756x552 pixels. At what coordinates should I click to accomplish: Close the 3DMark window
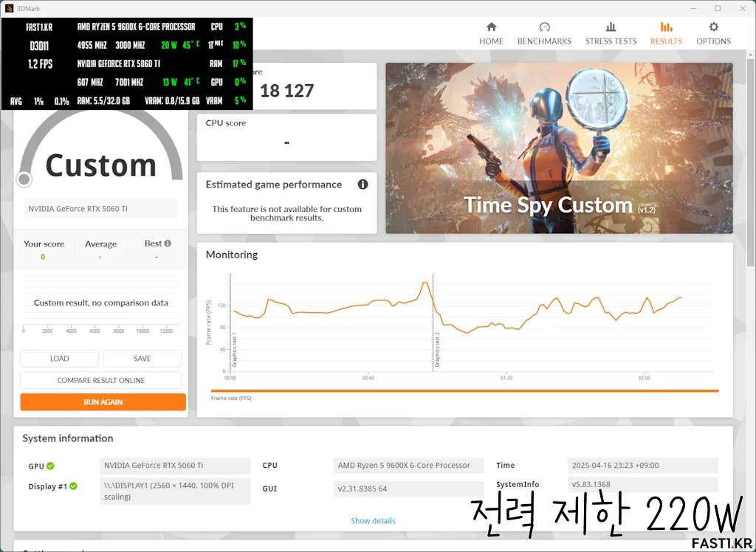tap(743, 8)
